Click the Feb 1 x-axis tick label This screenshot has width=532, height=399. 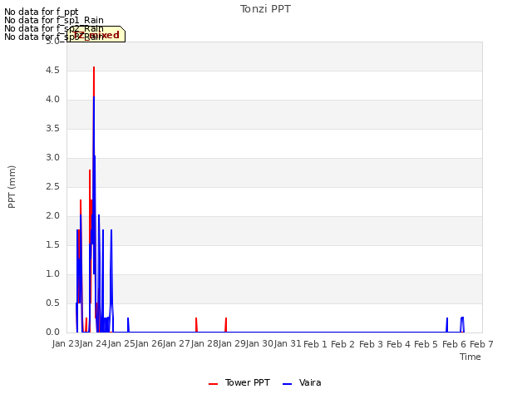[x=315, y=344]
